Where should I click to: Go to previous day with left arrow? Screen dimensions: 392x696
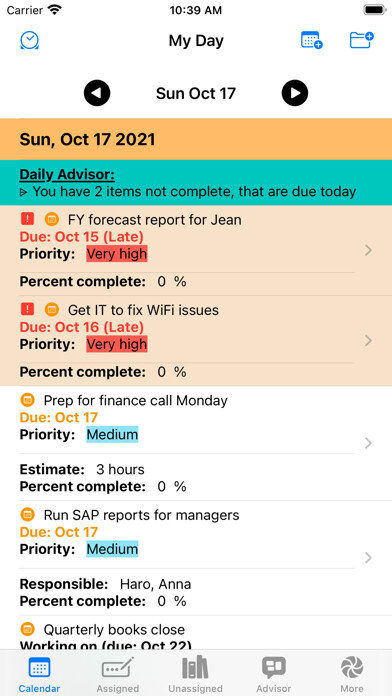tap(97, 93)
